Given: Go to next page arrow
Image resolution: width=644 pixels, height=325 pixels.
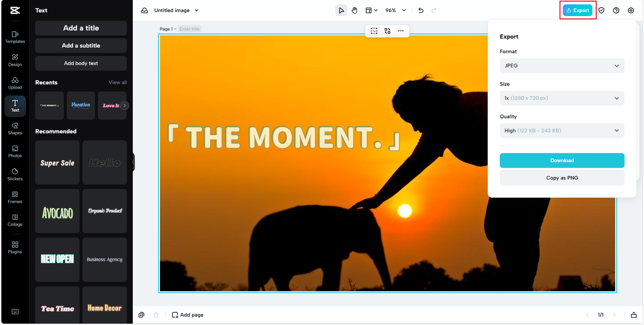Looking at the screenshot, I should (614, 315).
